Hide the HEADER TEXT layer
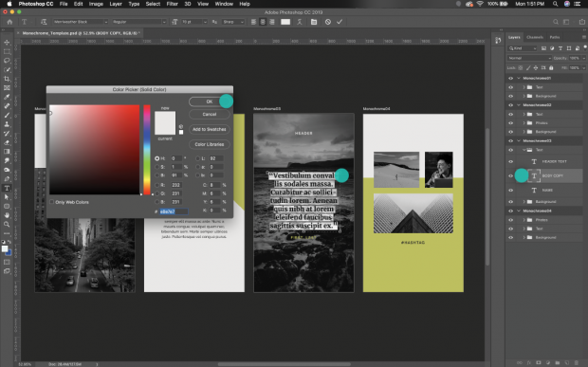The width and height of the screenshot is (588, 367). (510, 161)
